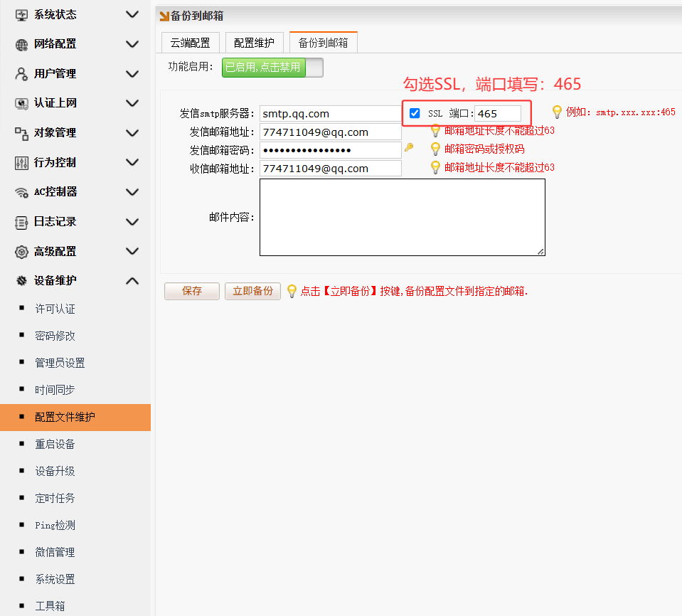This screenshot has width=682, height=616.
Task: Click the 日志记录 log icon
Action: click(21, 223)
